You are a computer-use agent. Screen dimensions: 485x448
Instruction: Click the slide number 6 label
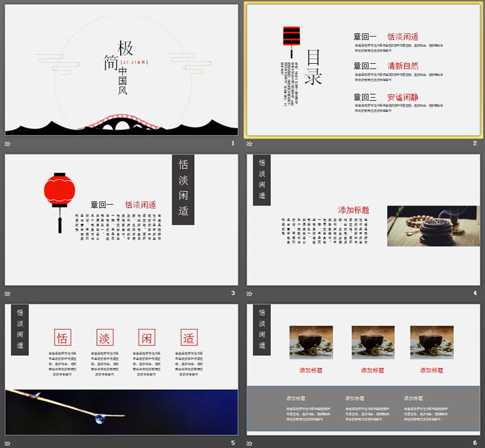(475, 442)
